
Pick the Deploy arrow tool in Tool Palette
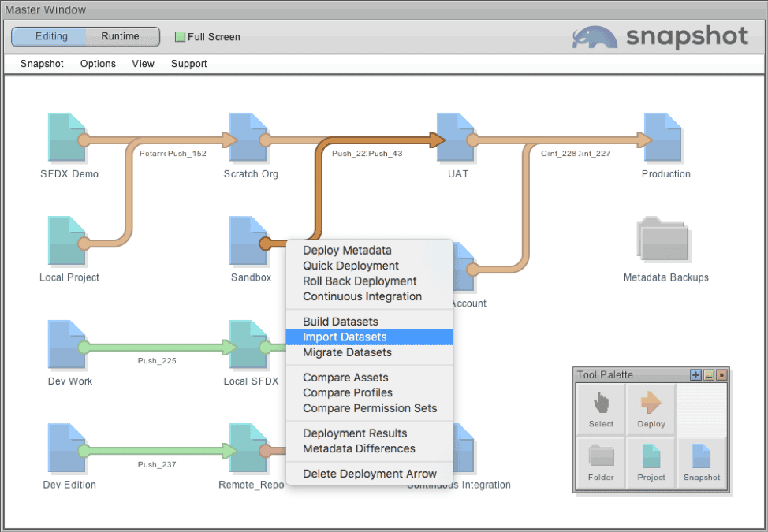(651, 409)
